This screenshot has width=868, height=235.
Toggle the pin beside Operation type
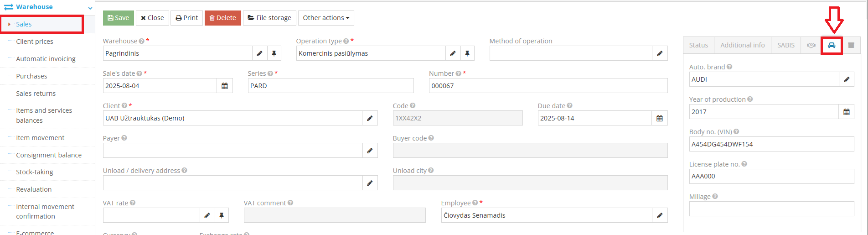coord(467,53)
